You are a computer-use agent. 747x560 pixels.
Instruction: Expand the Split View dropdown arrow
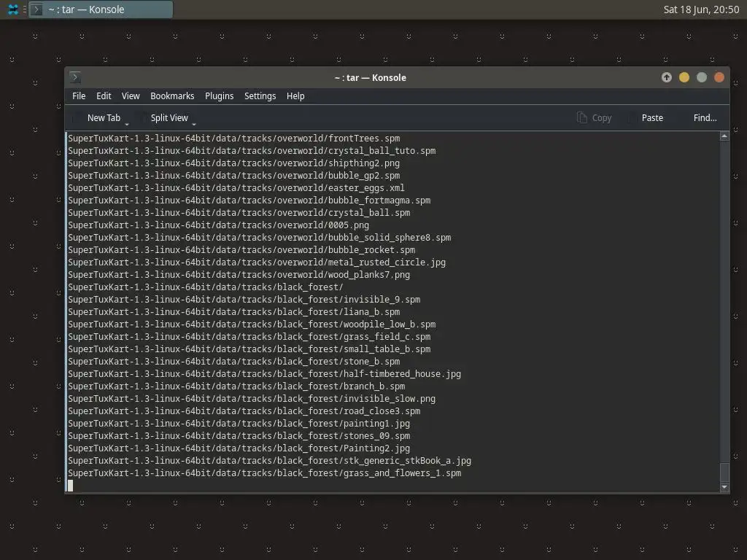click(194, 124)
